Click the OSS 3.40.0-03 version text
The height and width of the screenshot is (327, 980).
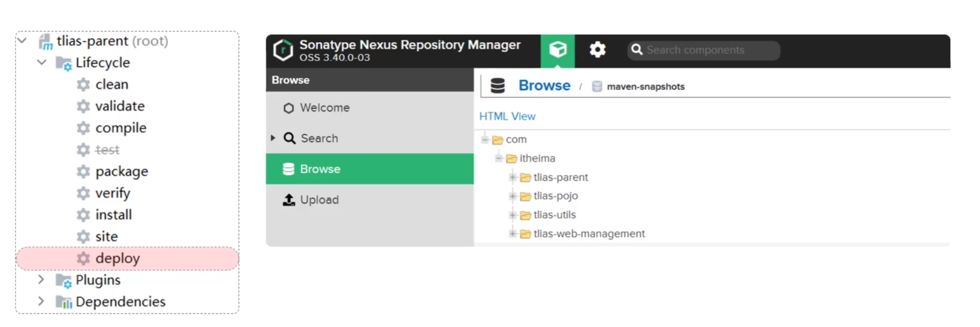(335, 57)
